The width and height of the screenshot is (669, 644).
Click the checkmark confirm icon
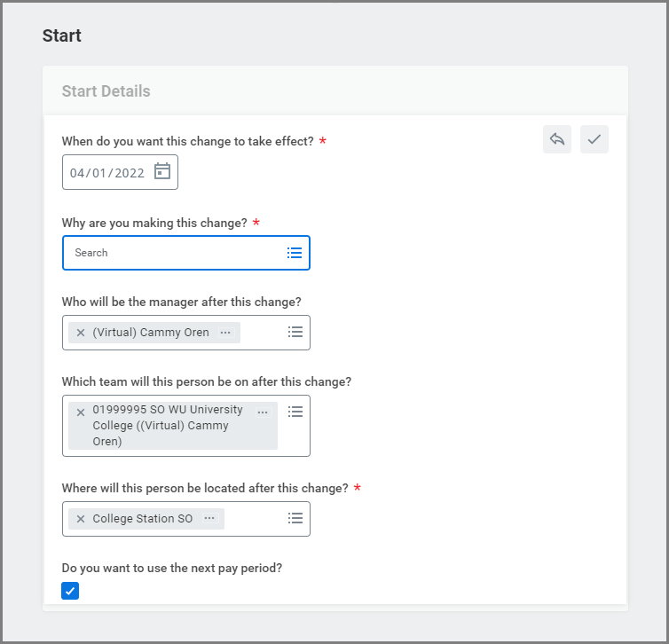[x=594, y=139]
